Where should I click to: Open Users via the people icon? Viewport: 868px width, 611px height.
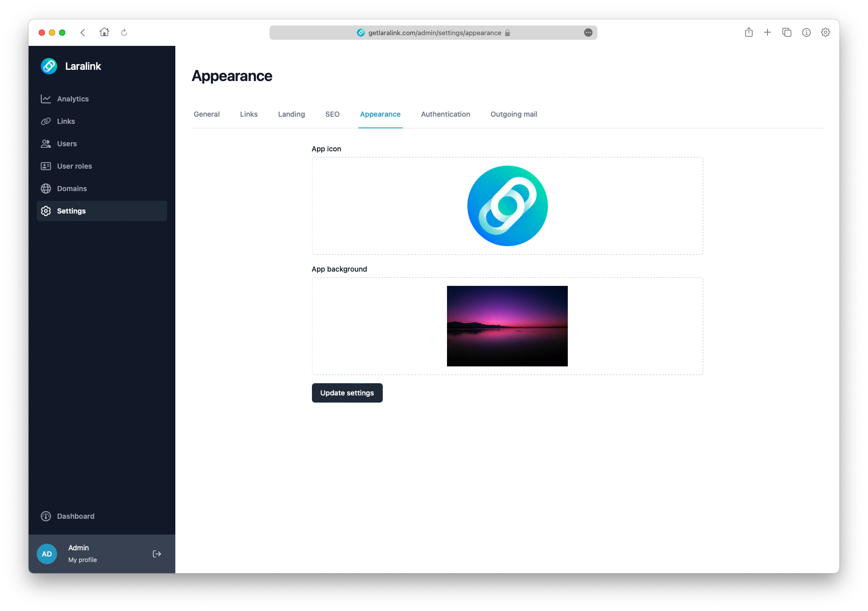pos(46,144)
